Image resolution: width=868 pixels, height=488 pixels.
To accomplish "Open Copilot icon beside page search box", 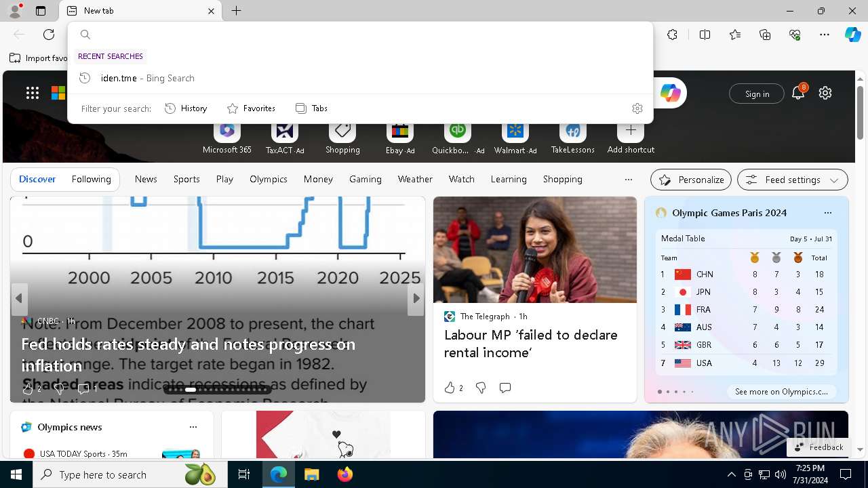I will pyautogui.click(x=670, y=93).
